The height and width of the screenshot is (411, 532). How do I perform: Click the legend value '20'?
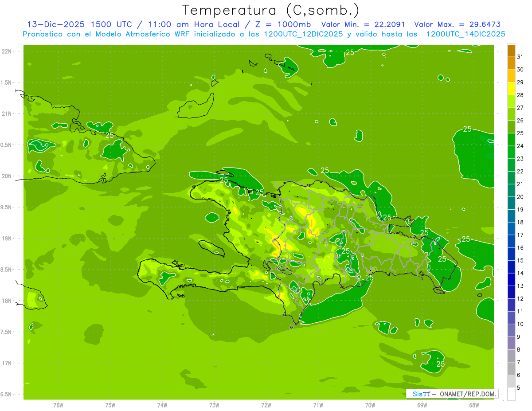tap(520, 197)
